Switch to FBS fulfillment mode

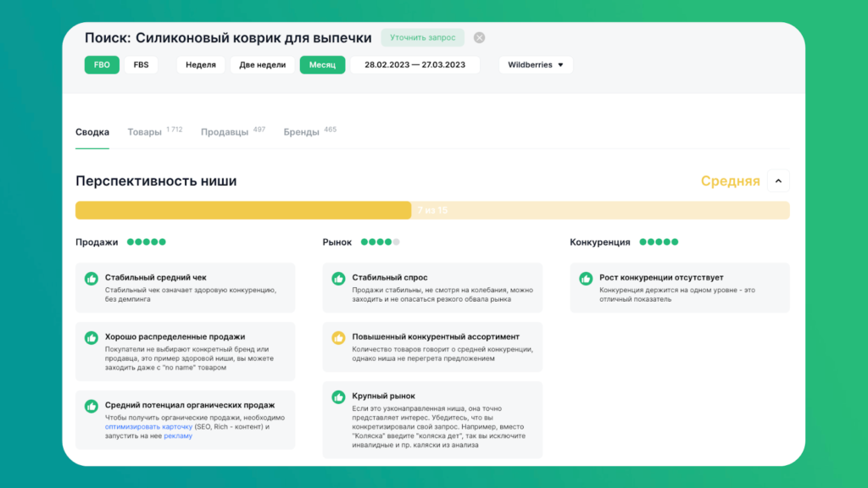[x=141, y=65]
